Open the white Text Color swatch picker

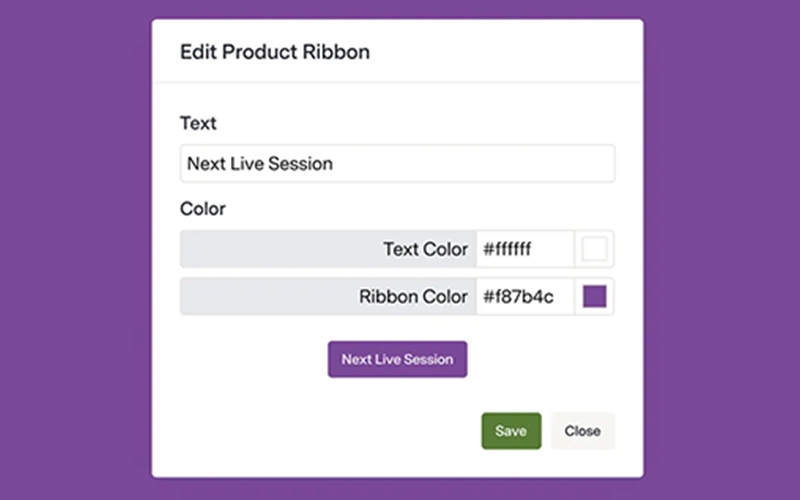pyautogui.click(x=595, y=249)
